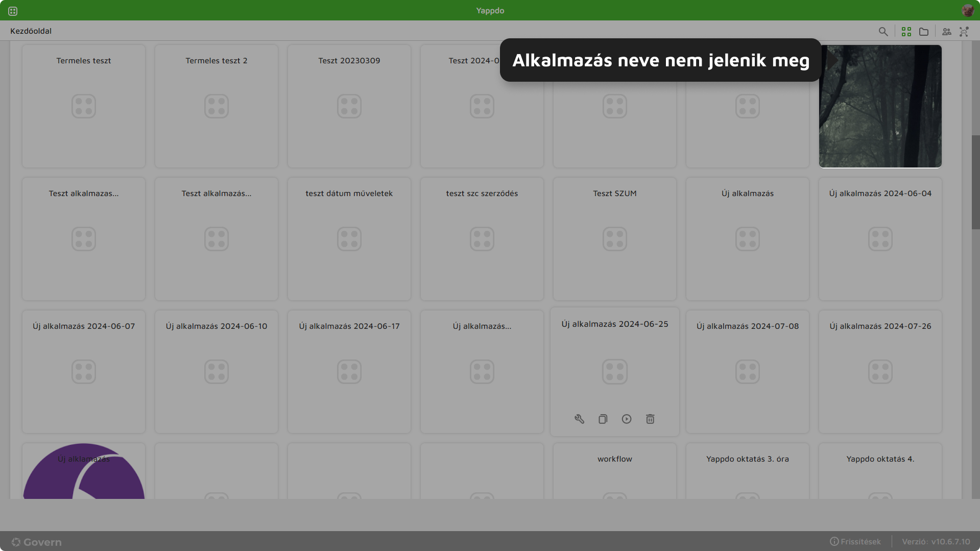This screenshot has height=551, width=980.
Task: Duplicate Új alkalmazás 2024-06-25 via copy icon
Action: click(x=603, y=418)
